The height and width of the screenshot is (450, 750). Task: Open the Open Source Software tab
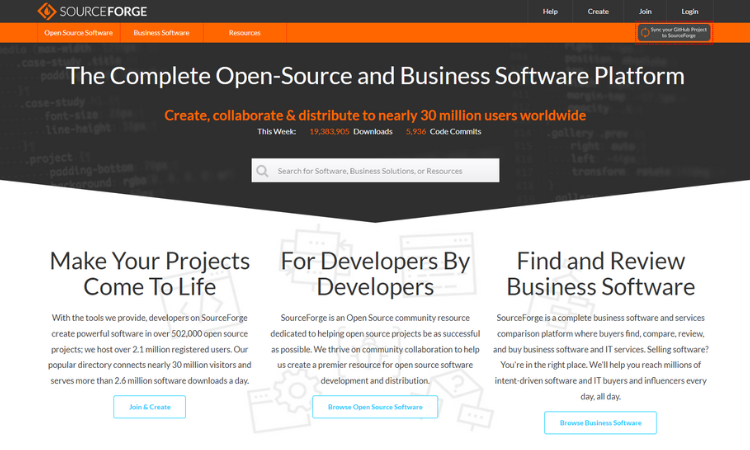(78, 33)
